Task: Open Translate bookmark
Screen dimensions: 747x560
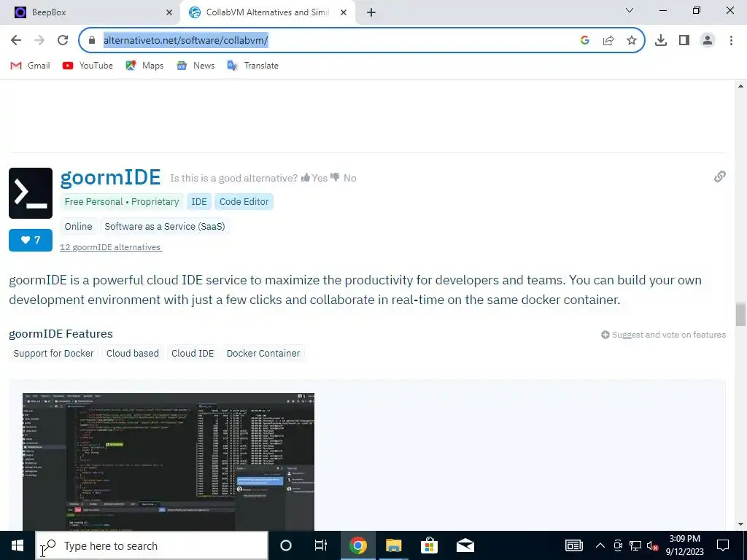Action: (252, 66)
